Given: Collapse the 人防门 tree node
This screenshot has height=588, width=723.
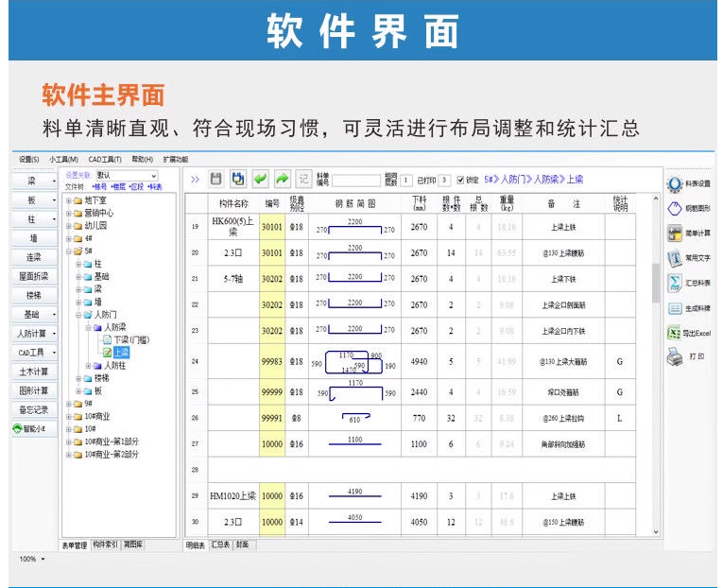Looking at the screenshot, I should pyautogui.click(x=78, y=314).
